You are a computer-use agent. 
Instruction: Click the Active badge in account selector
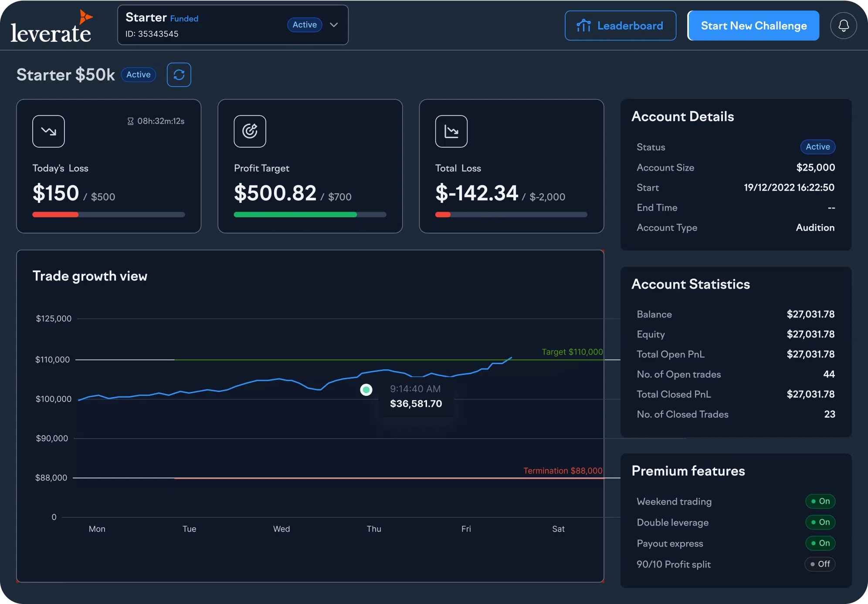305,25
